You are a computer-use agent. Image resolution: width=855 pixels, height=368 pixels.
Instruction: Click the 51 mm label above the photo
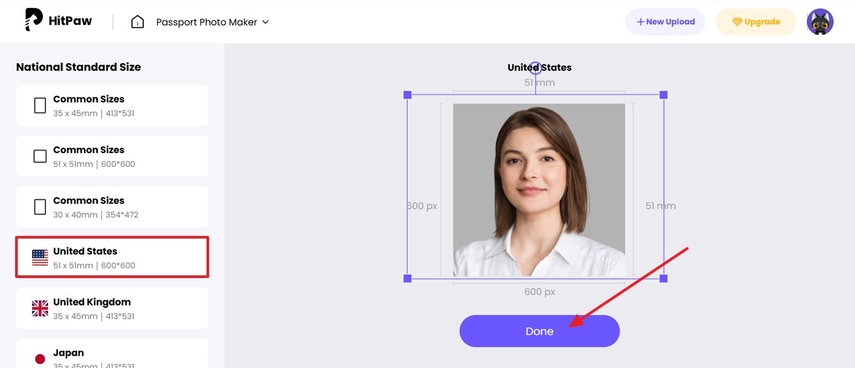coord(539,83)
